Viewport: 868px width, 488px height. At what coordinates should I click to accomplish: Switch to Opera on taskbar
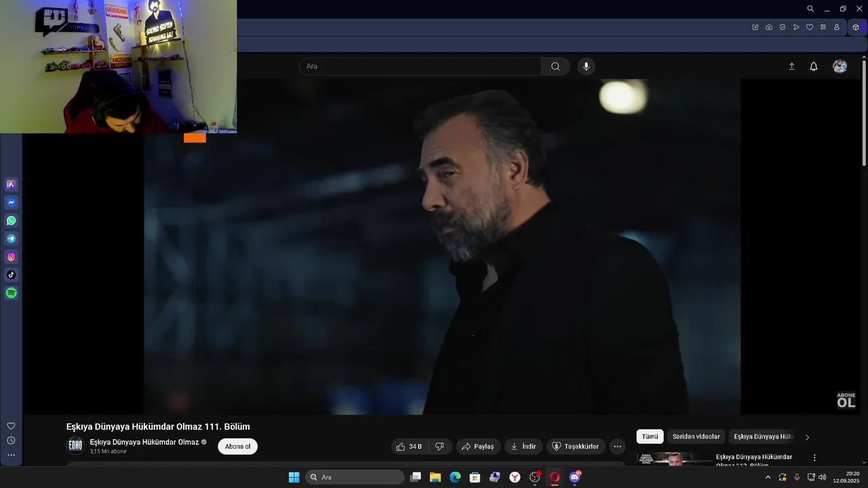(555, 477)
